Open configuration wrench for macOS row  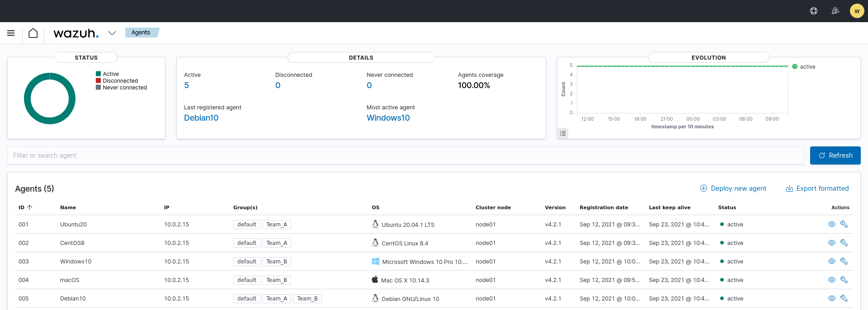coord(844,280)
